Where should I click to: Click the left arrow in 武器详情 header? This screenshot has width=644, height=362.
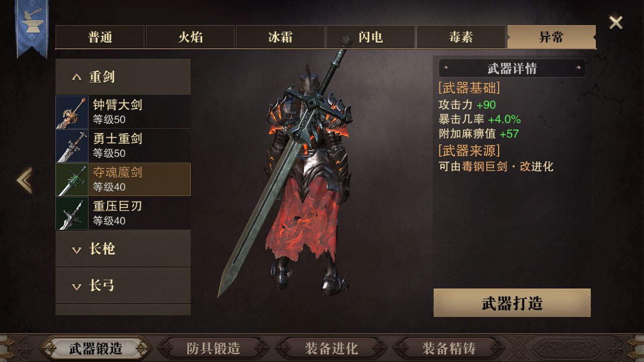[445, 68]
